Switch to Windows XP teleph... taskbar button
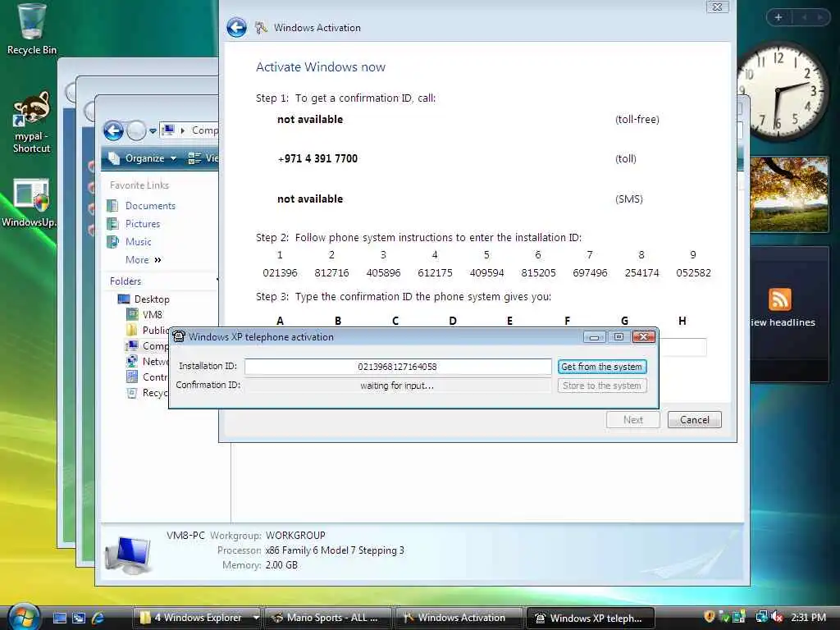Screen dimensions: 840x630 591,618
